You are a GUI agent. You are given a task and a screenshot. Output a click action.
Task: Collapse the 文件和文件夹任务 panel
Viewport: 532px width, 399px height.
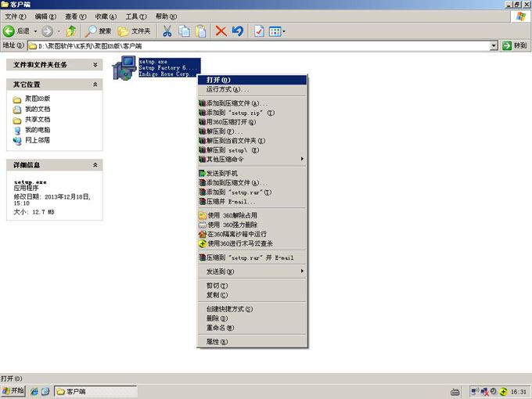pos(95,65)
